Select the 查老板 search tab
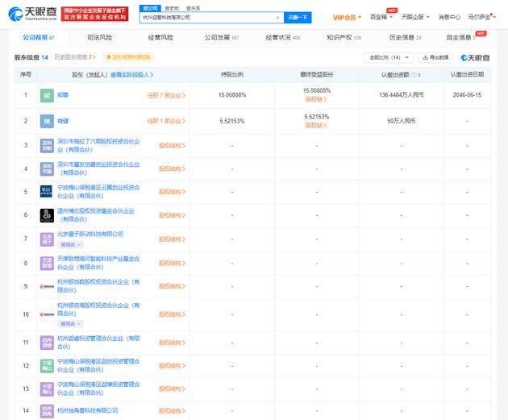Screen dimensions: 508x420 (x=172, y=7)
